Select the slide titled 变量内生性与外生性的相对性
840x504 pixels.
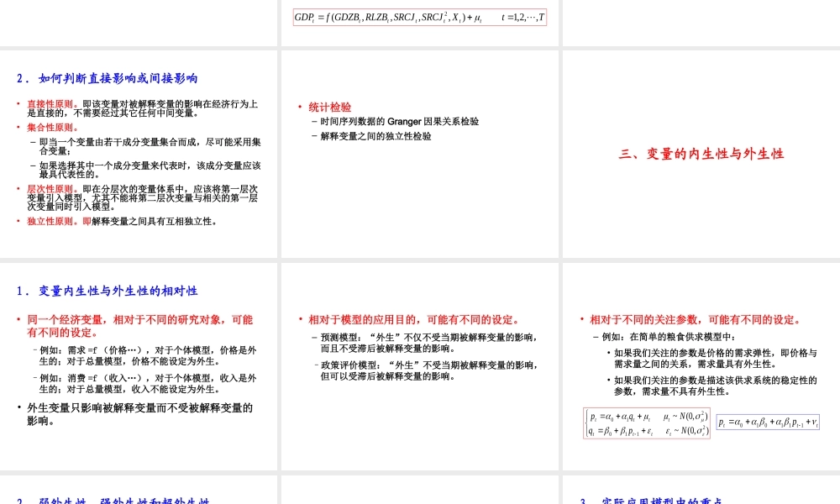point(102,291)
